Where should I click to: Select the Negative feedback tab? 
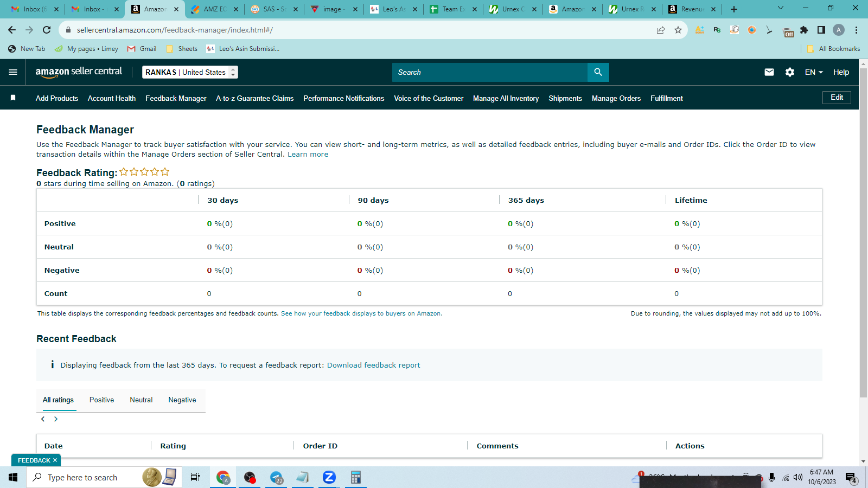182,400
